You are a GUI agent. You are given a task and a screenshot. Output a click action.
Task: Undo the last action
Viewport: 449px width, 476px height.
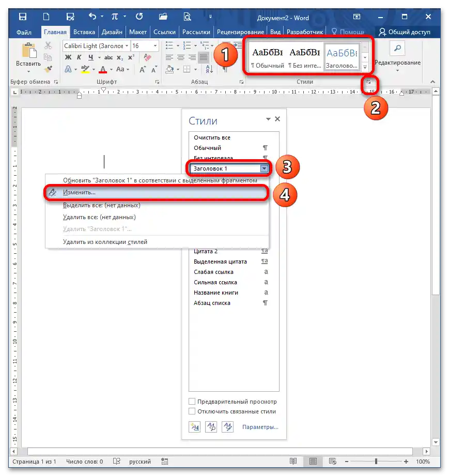[x=92, y=17]
